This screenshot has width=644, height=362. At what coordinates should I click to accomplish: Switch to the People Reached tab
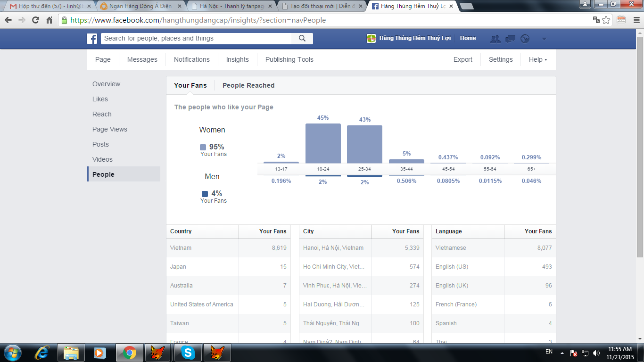(x=248, y=85)
